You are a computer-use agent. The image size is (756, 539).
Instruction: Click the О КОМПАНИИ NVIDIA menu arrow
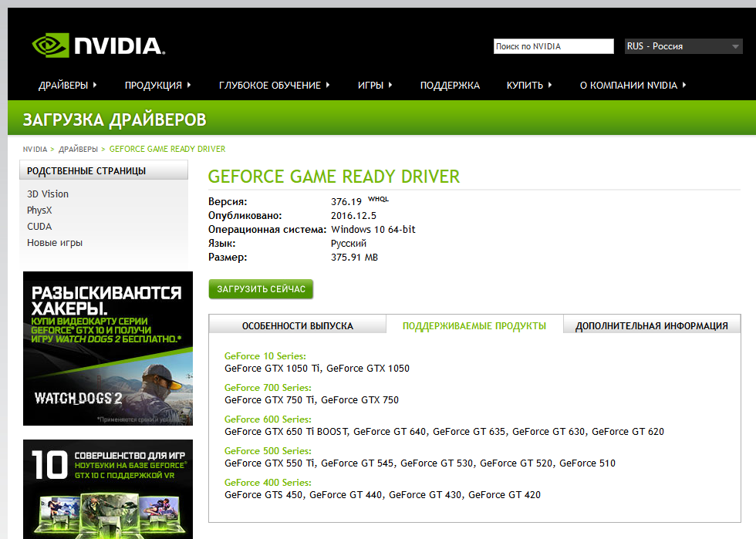[684, 85]
